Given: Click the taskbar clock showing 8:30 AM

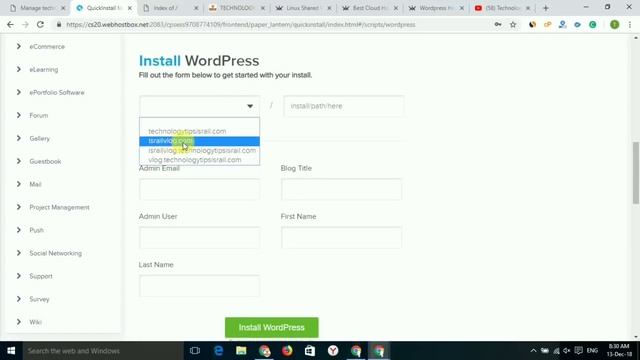Looking at the screenshot, I should click(619, 351).
